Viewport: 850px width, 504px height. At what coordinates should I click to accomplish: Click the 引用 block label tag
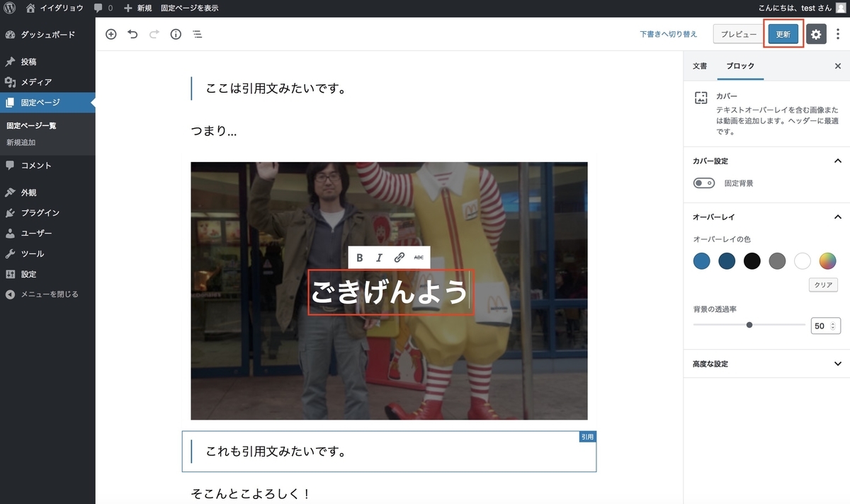click(587, 437)
